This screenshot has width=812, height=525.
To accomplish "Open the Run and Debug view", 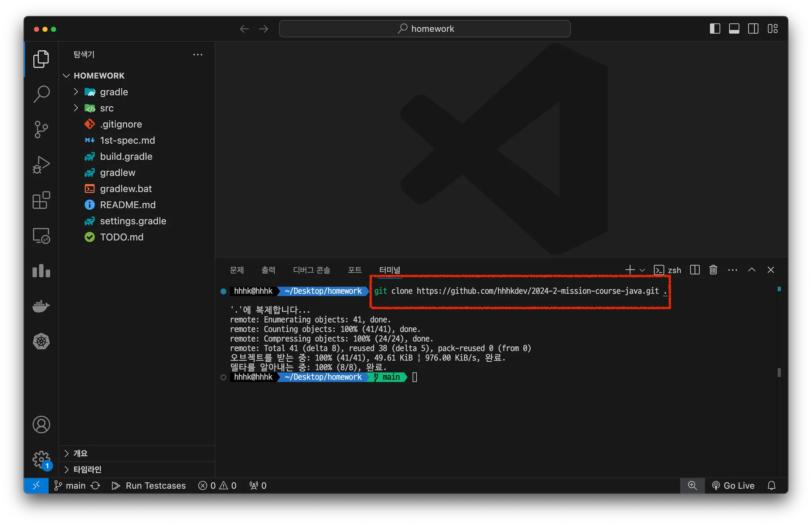I will 41,164.
